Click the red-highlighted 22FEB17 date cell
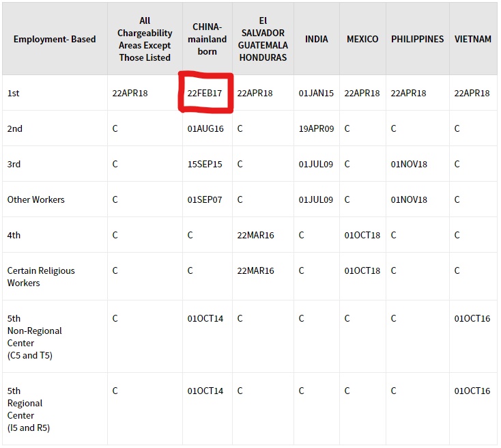 (205, 94)
